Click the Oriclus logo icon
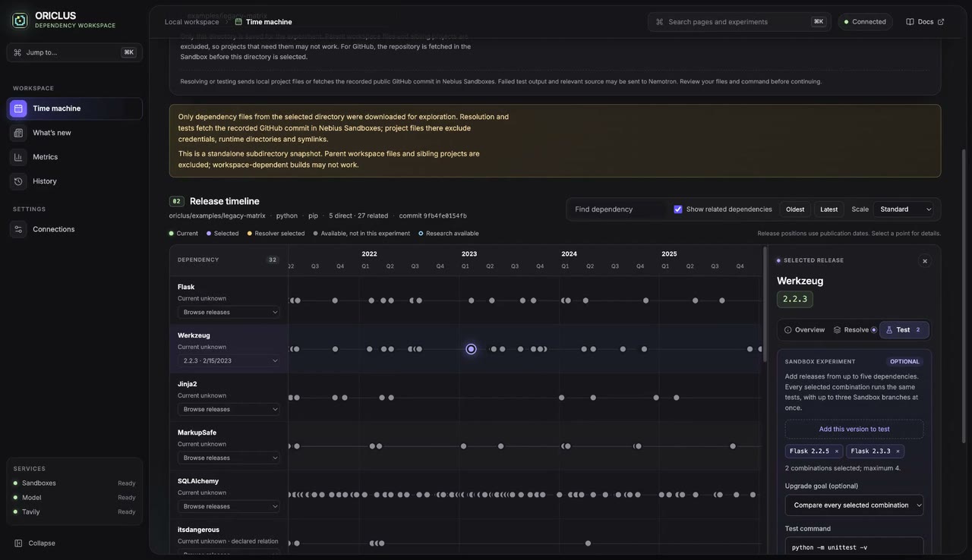The width and height of the screenshot is (972, 560). [20, 20]
